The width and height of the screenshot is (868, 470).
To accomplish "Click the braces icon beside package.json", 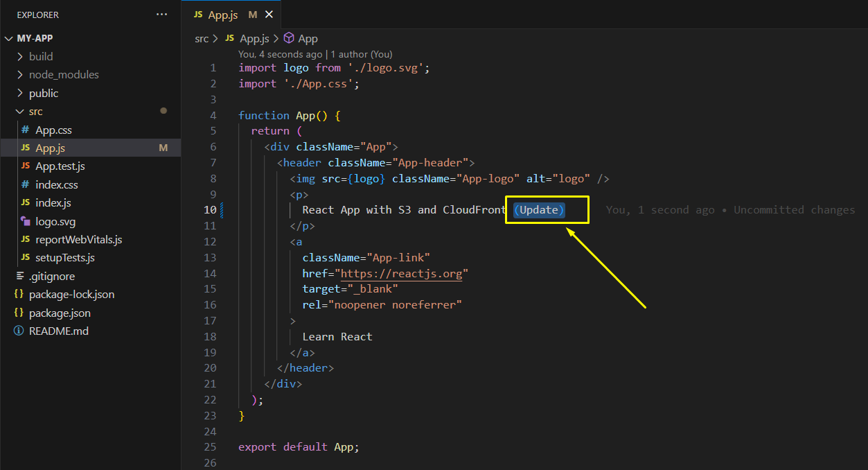I will coord(19,313).
